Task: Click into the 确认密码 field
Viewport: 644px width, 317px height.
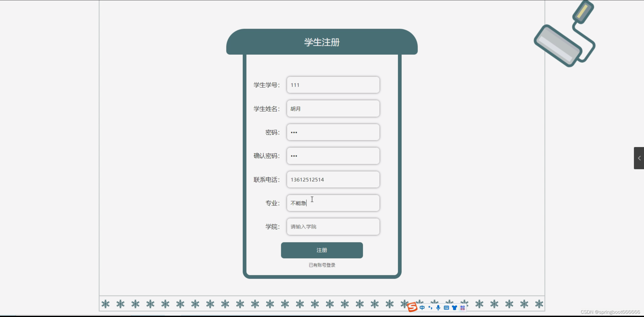Action: (x=333, y=156)
